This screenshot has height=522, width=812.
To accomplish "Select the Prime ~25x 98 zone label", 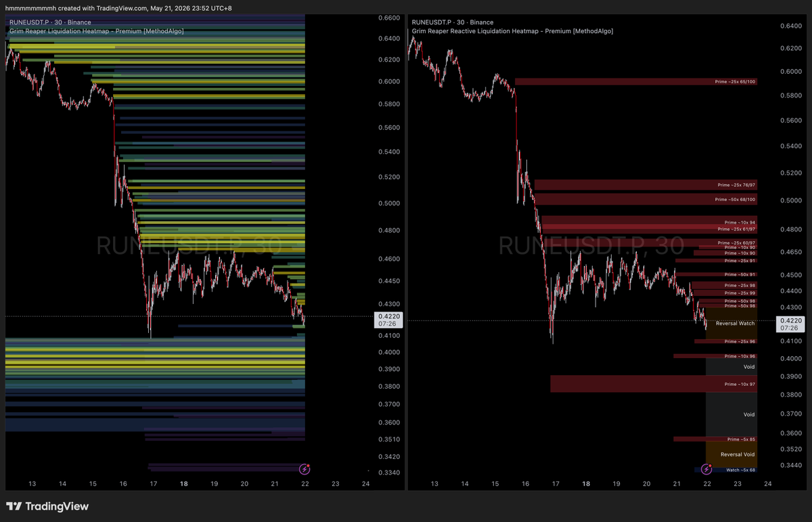I will tap(740, 285).
